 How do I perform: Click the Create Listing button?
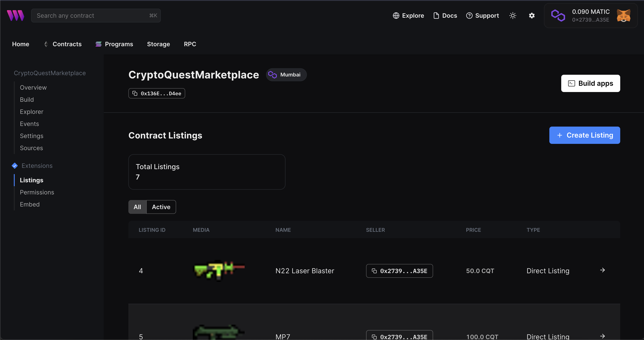(584, 135)
